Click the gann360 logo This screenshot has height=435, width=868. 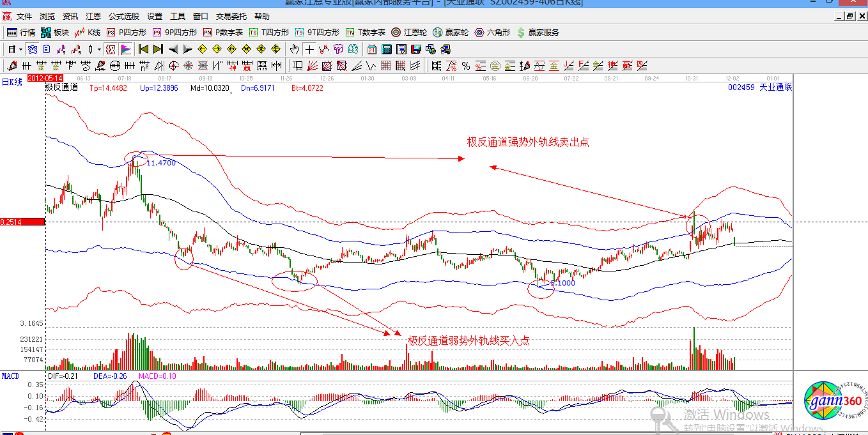point(825,402)
